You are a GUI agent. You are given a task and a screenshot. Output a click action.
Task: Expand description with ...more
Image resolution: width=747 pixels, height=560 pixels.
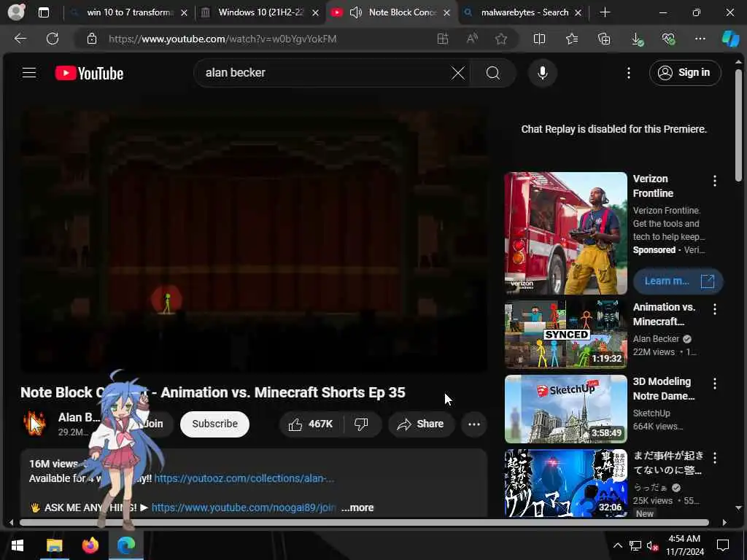coord(357,507)
